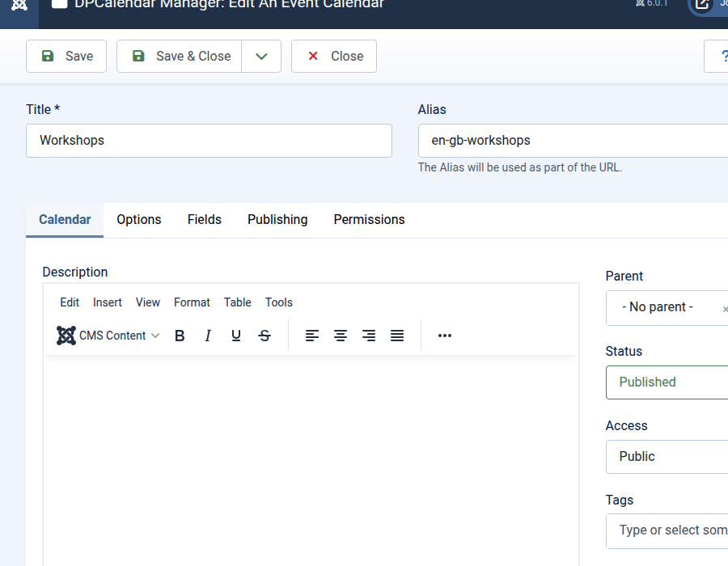Viewport: 728px width, 566px height.
Task: Open the Parent calendar dropdown
Action: [663, 308]
